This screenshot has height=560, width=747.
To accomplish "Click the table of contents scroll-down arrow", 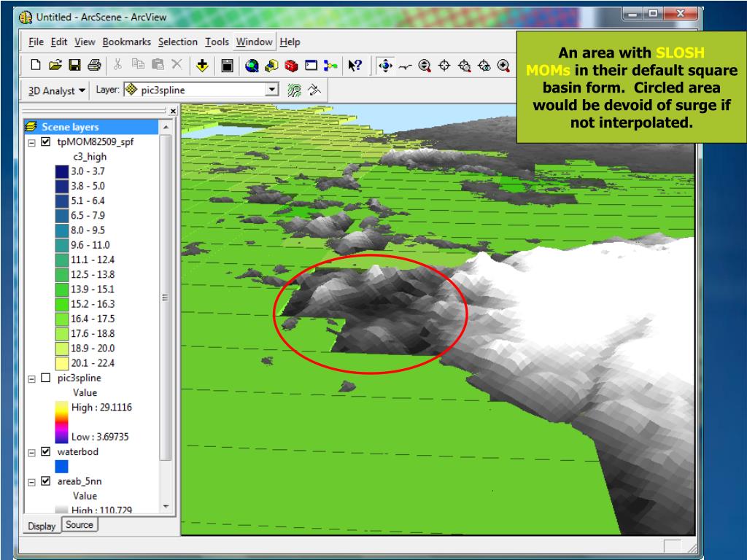I will [166, 506].
